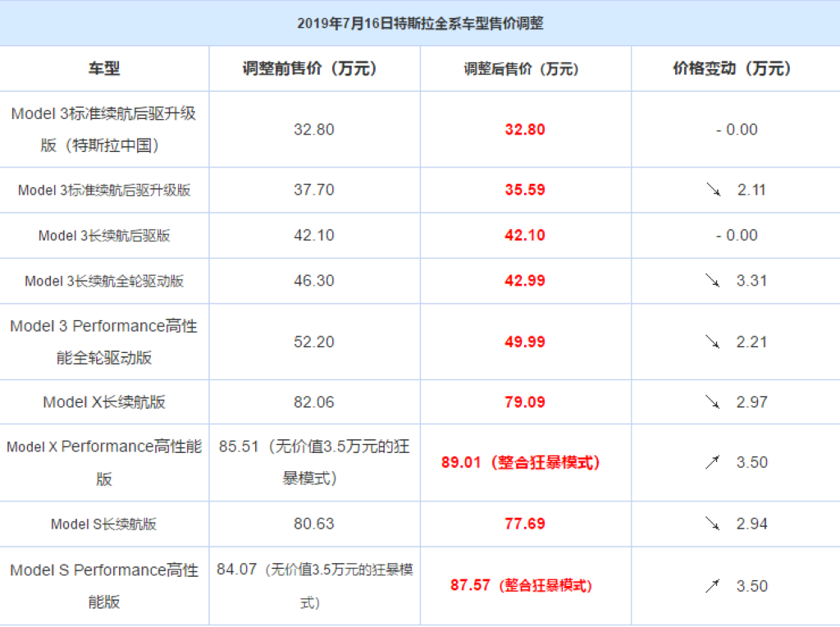This screenshot has width=840, height=627.
Task: Click the 2.94 price change value
Action: (x=751, y=524)
